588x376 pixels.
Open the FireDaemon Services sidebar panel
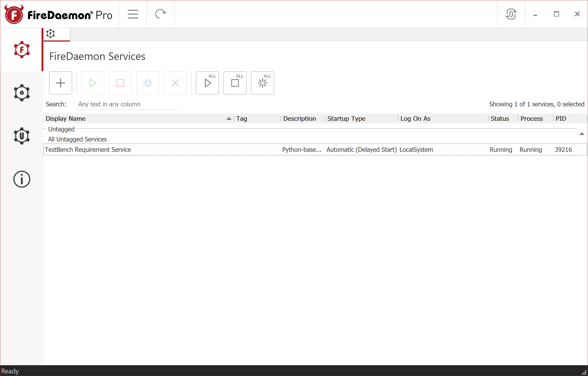22,50
